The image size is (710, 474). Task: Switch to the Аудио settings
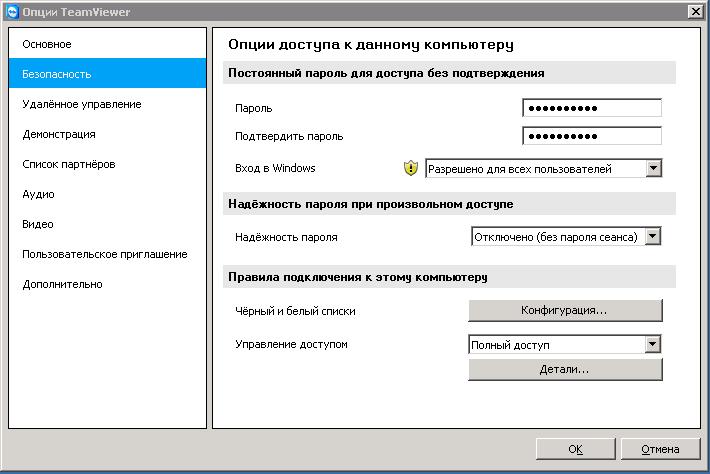[x=107, y=194]
